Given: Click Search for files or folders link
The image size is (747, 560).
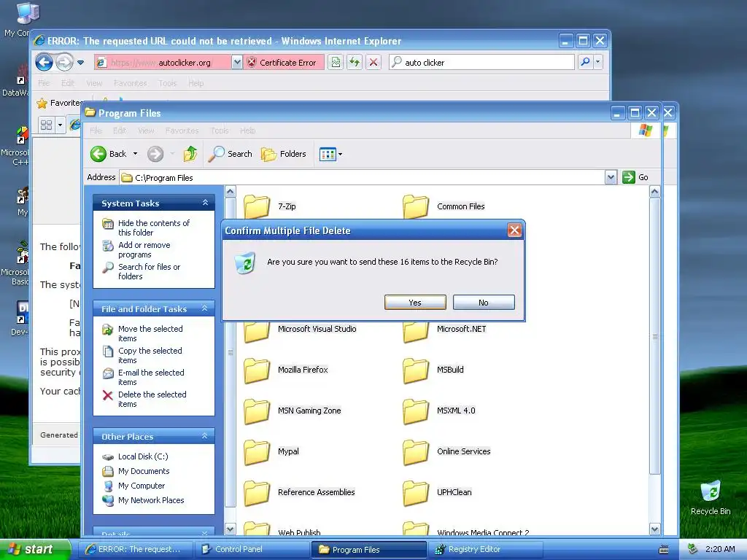Looking at the screenshot, I should coord(149,271).
